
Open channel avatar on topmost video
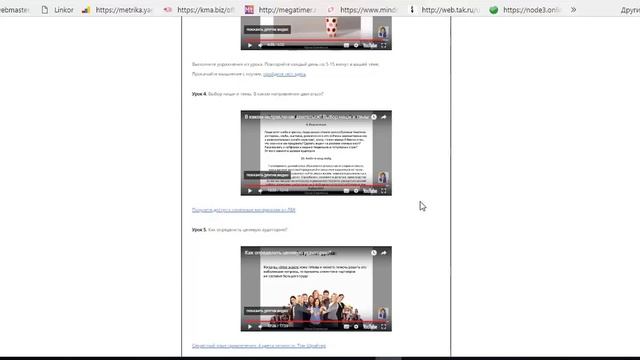382,31
